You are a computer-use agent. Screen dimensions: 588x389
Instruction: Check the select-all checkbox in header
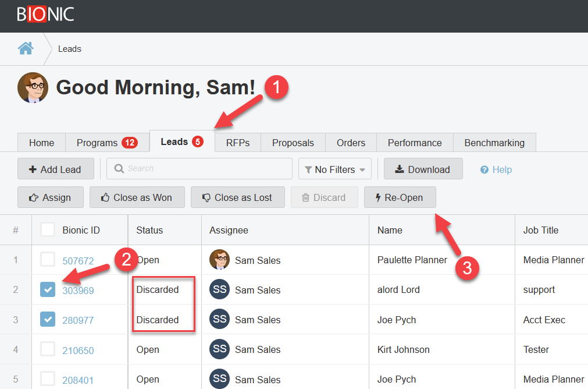point(48,230)
